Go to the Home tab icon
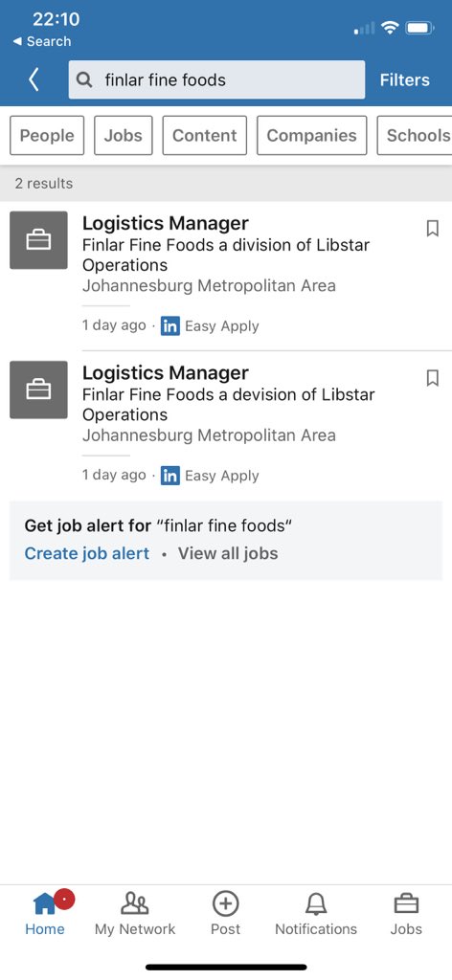The height and width of the screenshot is (980, 452). [45, 903]
